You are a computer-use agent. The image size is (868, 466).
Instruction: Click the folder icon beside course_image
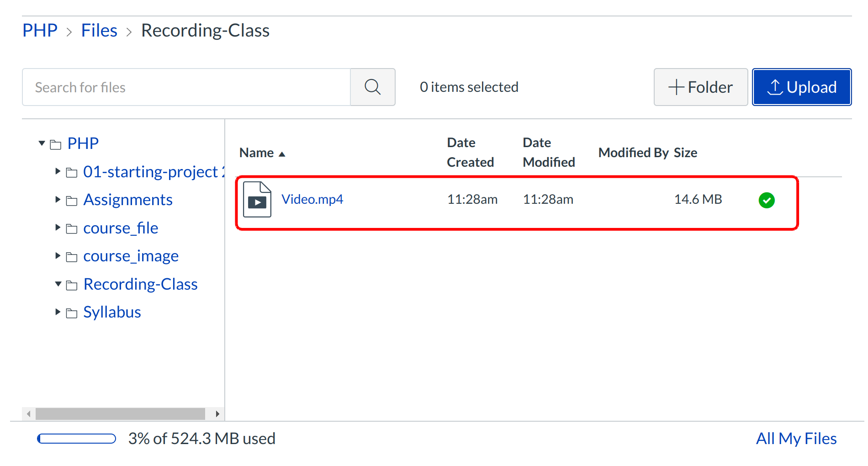[x=71, y=256]
